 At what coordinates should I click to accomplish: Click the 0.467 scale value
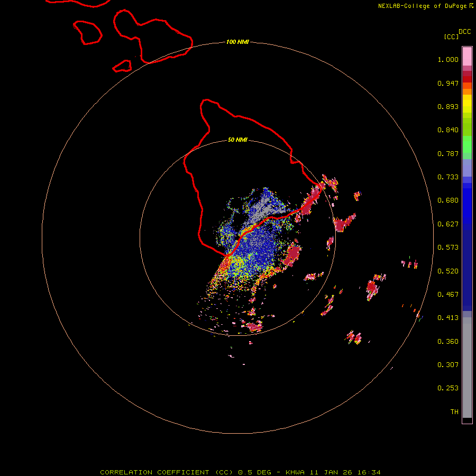click(x=448, y=295)
